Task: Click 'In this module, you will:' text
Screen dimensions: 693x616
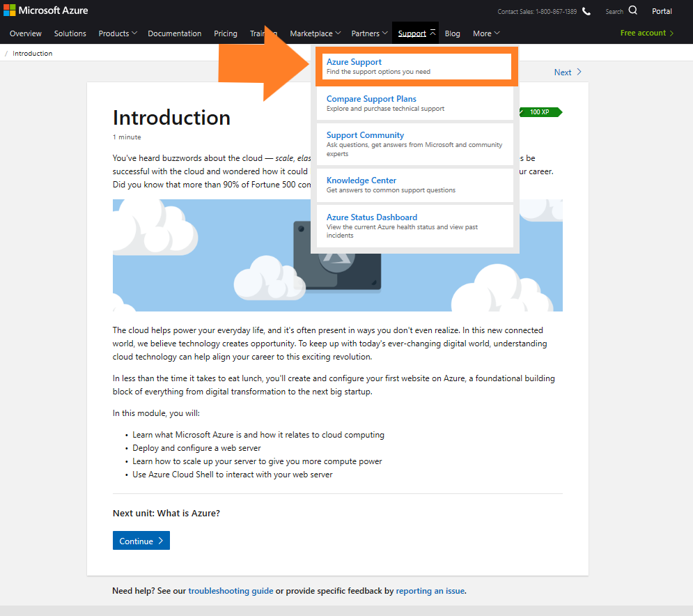Action: [x=156, y=413]
